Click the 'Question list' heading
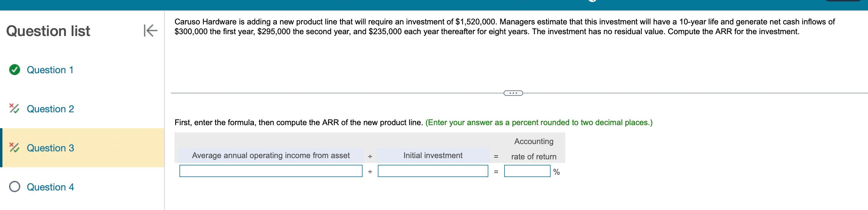 click(48, 31)
